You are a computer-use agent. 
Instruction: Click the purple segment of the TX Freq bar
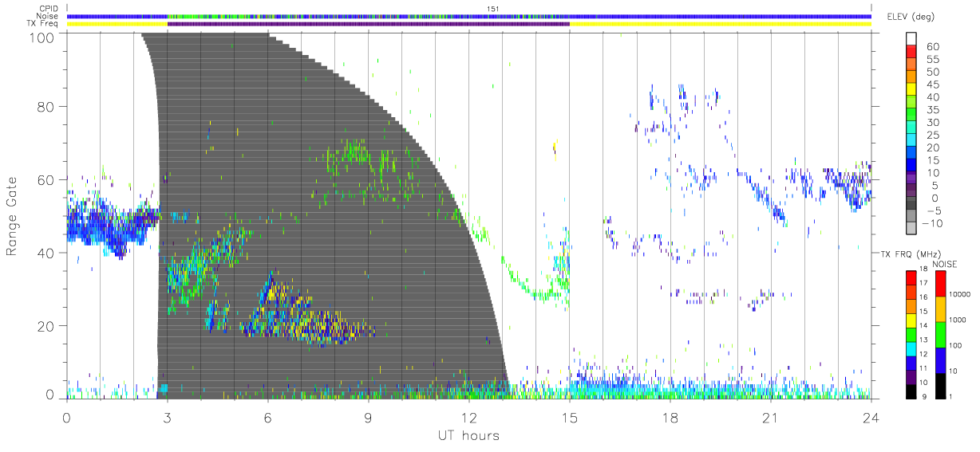[x=368, y=24]
